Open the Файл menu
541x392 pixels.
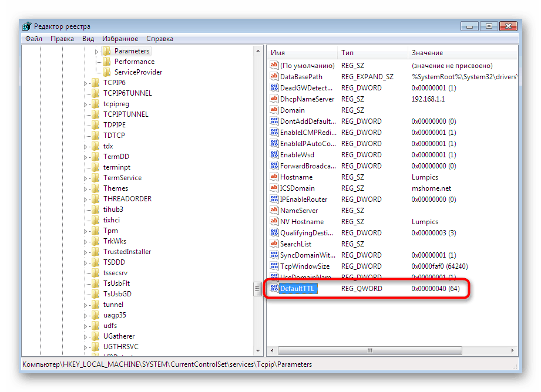[34, 39]
